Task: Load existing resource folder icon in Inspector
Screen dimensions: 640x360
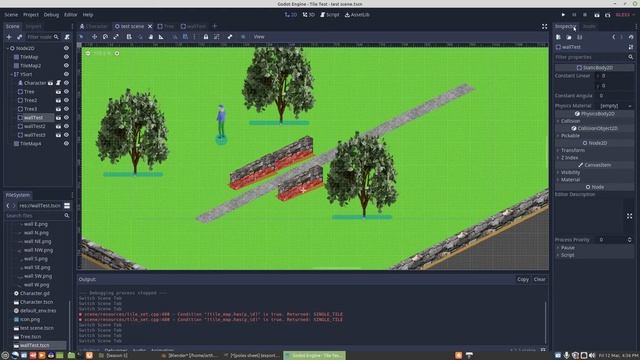Action: (x=569, y=37)
